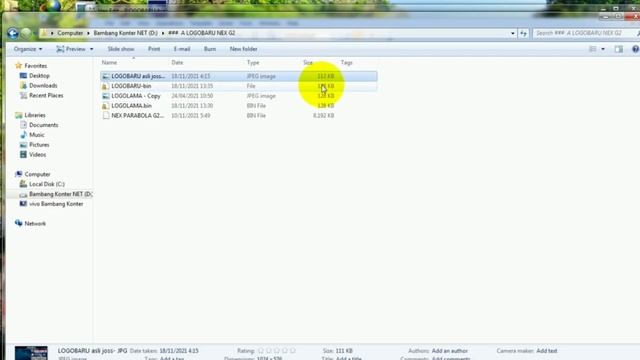Toggle the preview pane icon
This screenshot has width=640, height=360.
pos(619,49)
